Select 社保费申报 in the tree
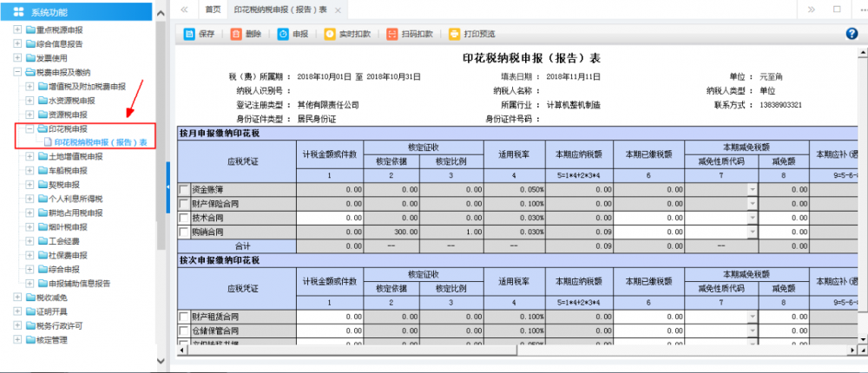This screenshot has height=373, width=868. [x=68, y=255]
